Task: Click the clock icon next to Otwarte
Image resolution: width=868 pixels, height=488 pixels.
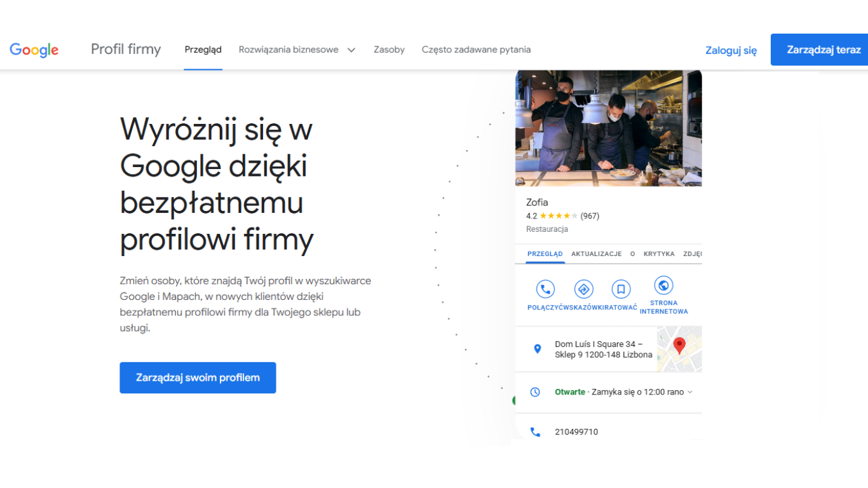Action: 535,392
